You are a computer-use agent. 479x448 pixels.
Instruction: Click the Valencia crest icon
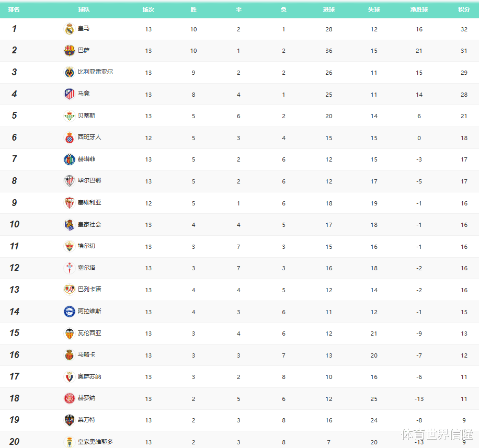70,334
